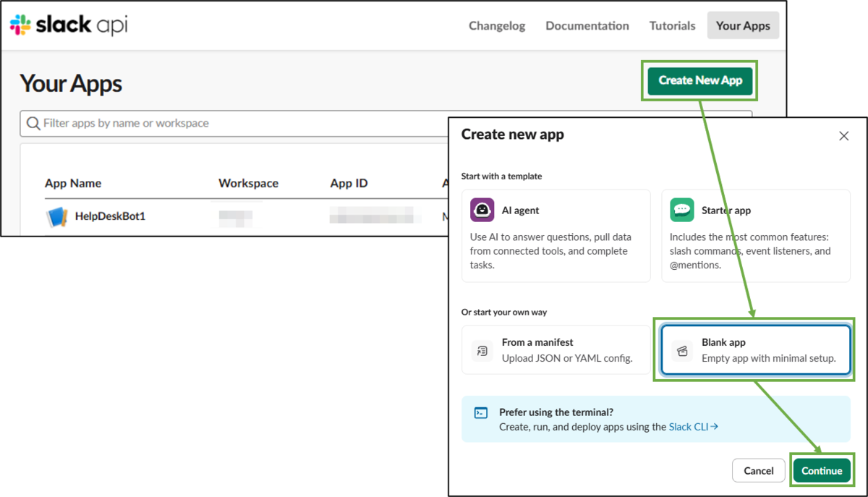Click the App ID column header
Screen dimensions: 868x497
[349, 183]
